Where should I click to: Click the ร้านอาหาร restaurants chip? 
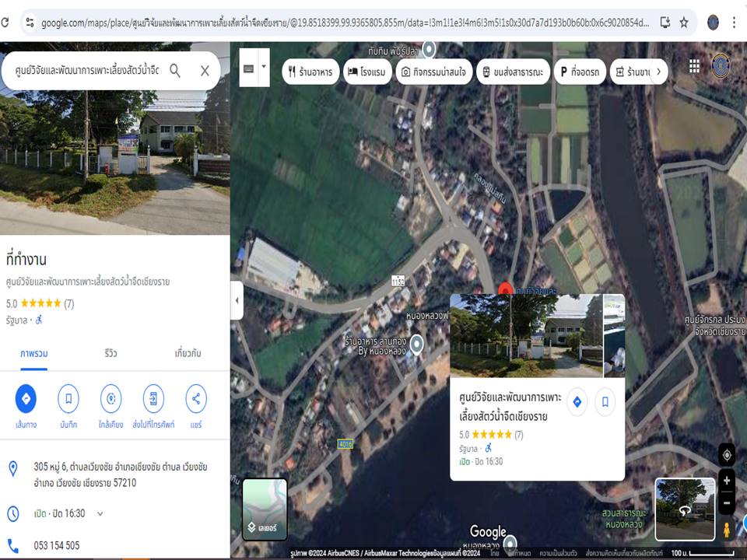pyautogui.click(x=310, y=72)
